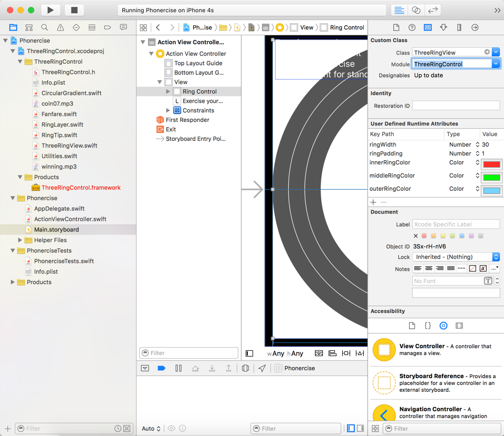Screen dimensions: 504x436
Task: Click the Stop button in the toolbar
Action: [74, 10]
